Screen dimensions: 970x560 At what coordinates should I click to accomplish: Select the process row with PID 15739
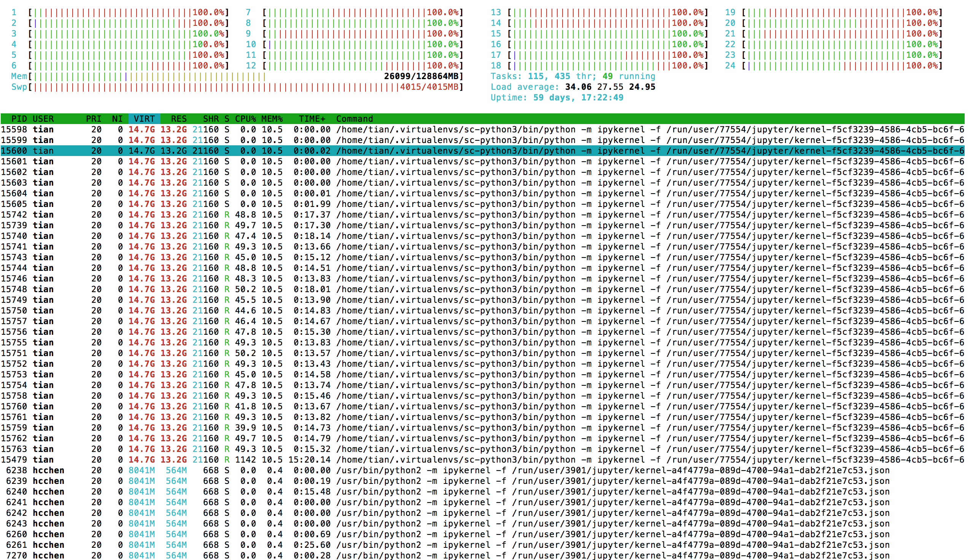[482, 225]
